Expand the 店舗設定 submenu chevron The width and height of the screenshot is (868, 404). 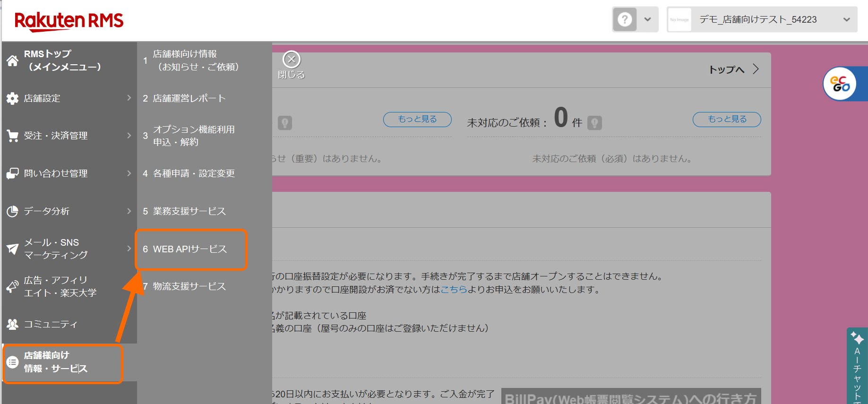click(x=129, y=98)
